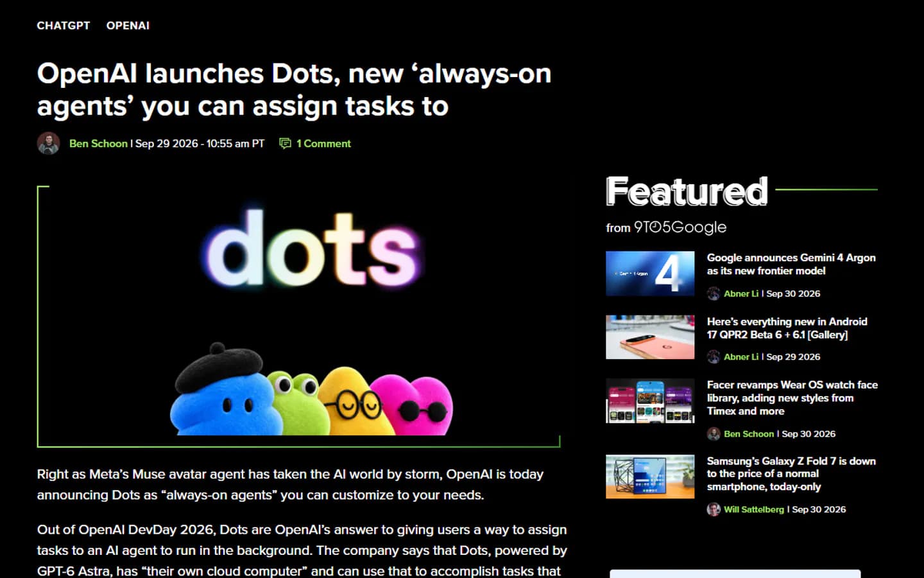Open the CHATGPT category tag
Screen dimensions: 924x578
coord(64,26)
